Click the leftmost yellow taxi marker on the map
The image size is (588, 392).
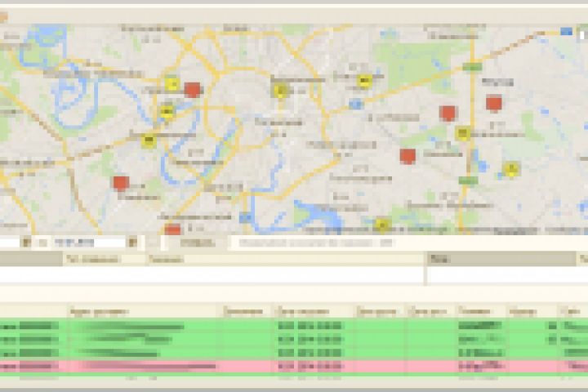(x=149, y=141)
